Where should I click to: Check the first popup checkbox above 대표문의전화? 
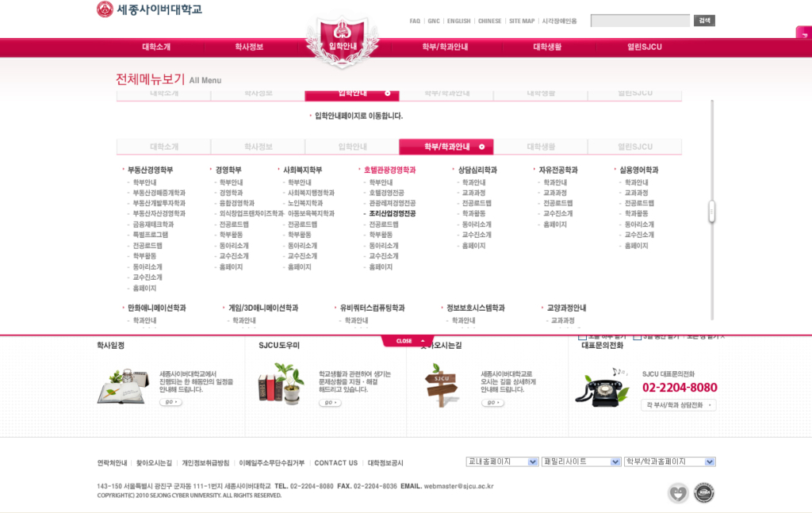tap(582, 338)
